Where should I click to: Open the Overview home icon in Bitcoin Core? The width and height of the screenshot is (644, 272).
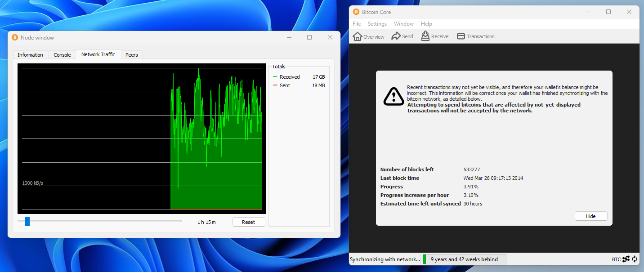tap(358, 36)
